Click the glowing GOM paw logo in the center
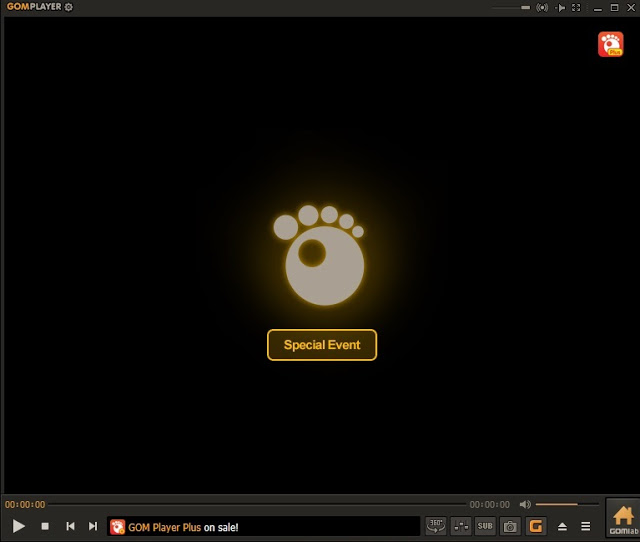This screenshot has height=542, width=640. pos(319,255)
